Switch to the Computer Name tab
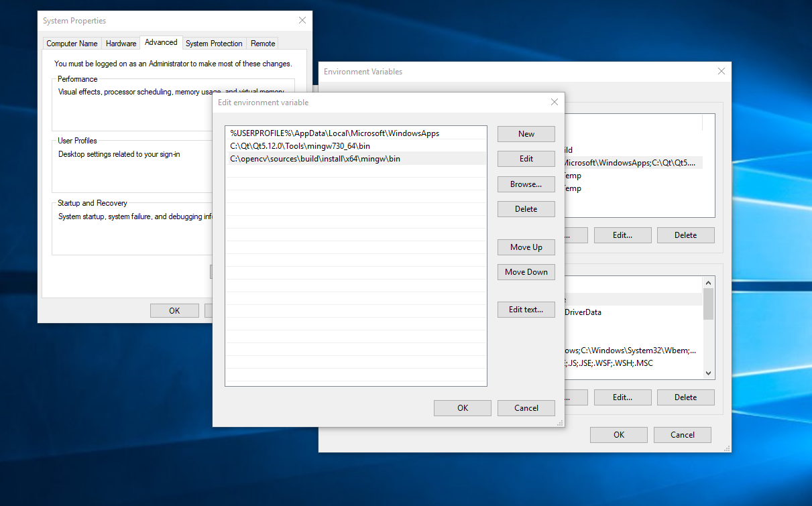The height and width of the screenshot is (506, 812). pyautogui.click(x=72, y=44)
